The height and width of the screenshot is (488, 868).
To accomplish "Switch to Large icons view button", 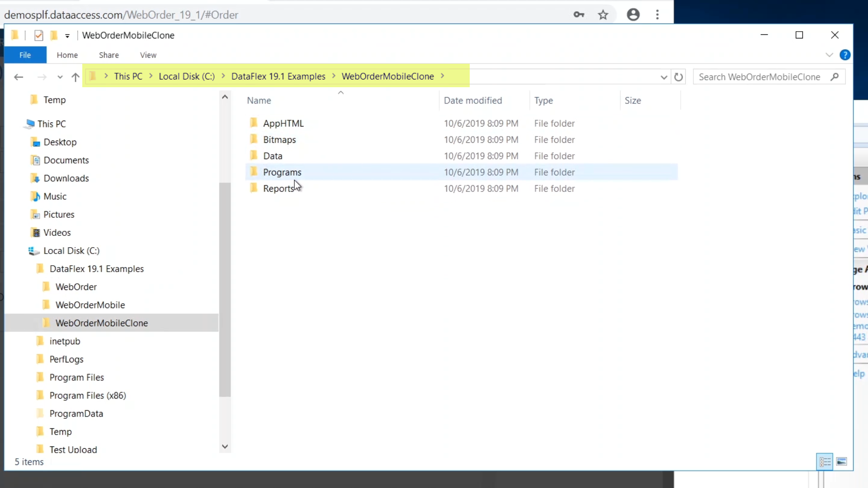I will [x=841, y=462].
